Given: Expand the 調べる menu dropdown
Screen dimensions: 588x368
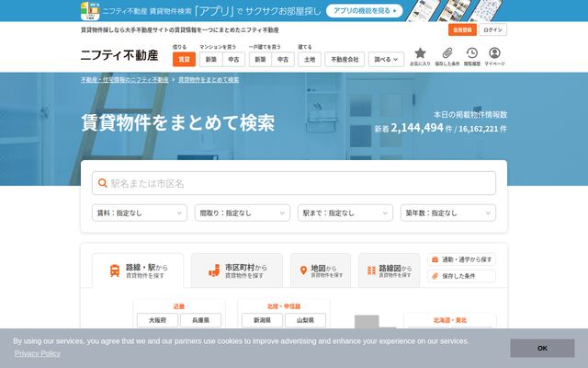Looking at the screenshot, I should pos(386,59).
